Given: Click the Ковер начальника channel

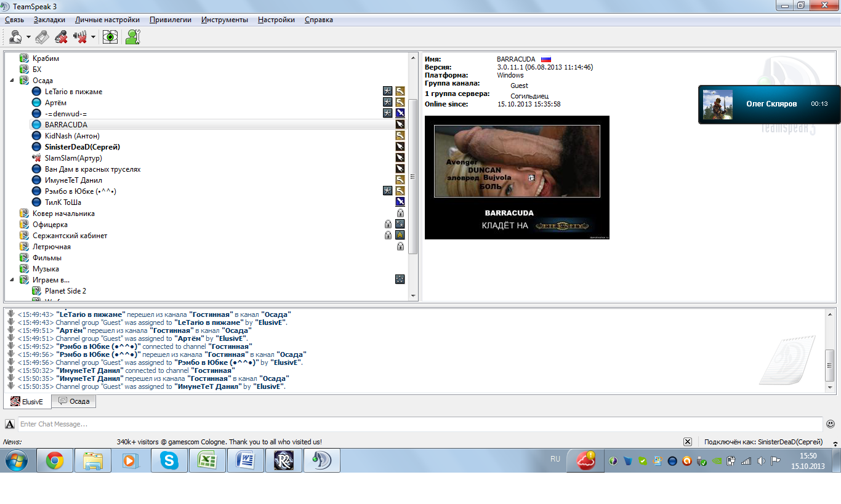Looking at the screenshot, I should pos(63,214).
